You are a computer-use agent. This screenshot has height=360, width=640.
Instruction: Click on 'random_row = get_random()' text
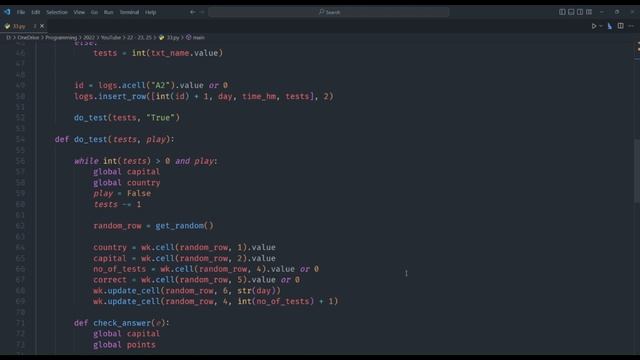click(x=153, y=226)
